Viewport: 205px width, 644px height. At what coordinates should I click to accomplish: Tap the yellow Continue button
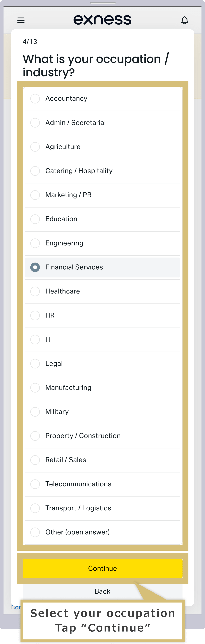click(102, 568)
